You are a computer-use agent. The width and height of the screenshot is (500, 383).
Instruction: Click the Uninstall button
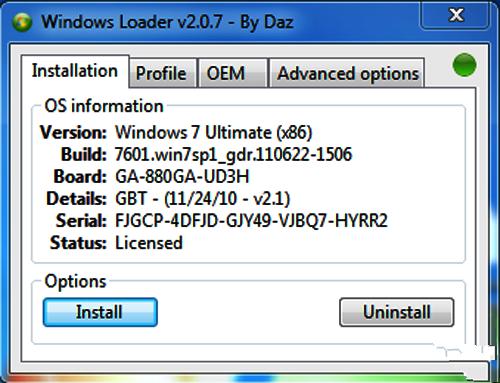coord(397,312)
